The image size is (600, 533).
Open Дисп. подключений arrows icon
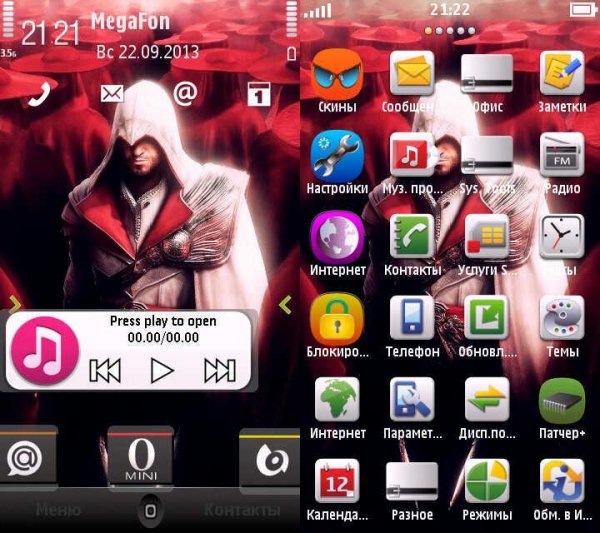tap(487, 399)
